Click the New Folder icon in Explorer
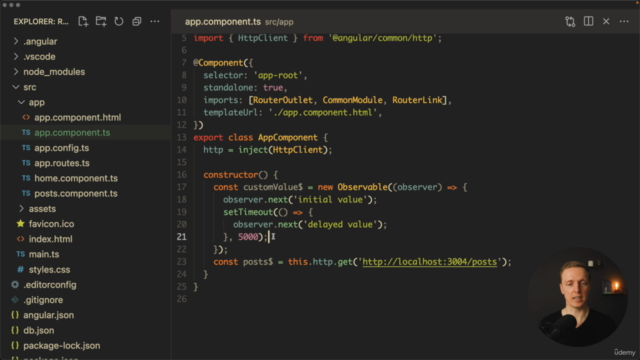 coord(101,21)
